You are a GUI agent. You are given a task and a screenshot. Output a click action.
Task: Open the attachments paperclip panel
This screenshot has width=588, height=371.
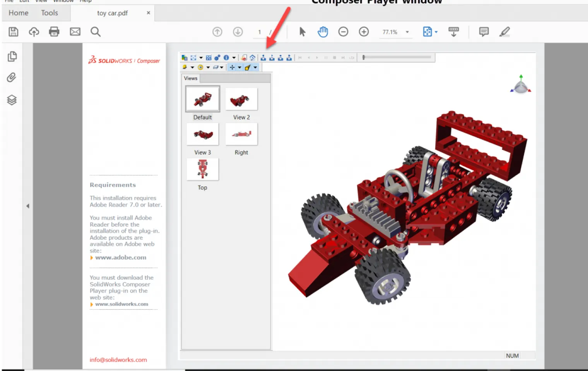12,78
